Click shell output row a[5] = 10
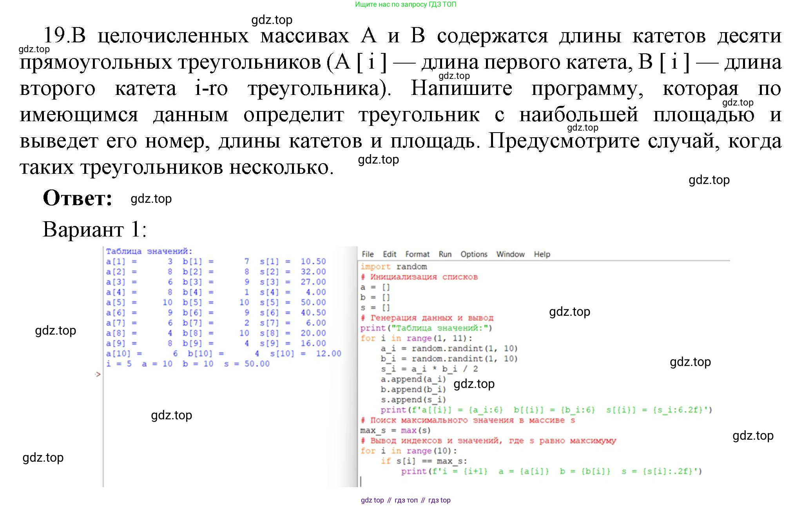 tap(216, 302)
